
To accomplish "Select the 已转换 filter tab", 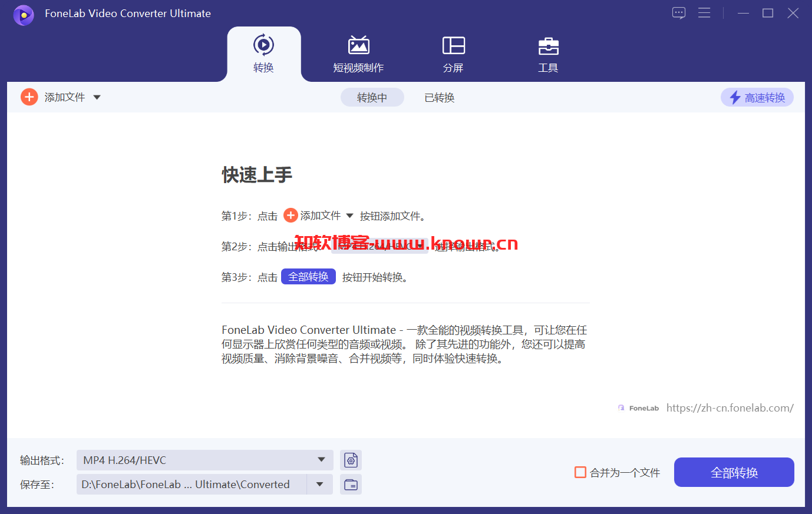I will point(440,97).
